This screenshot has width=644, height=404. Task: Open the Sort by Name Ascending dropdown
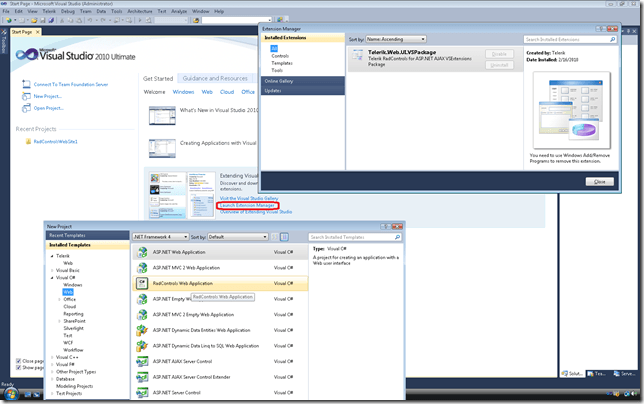pyautogui.click(x=396, y=39)
